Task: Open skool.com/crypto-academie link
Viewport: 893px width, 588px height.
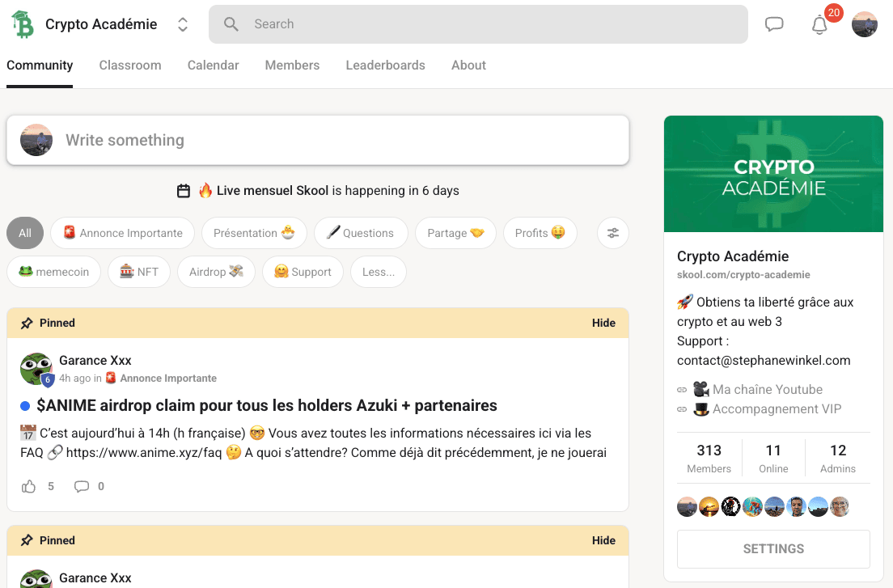Action: 743,274
